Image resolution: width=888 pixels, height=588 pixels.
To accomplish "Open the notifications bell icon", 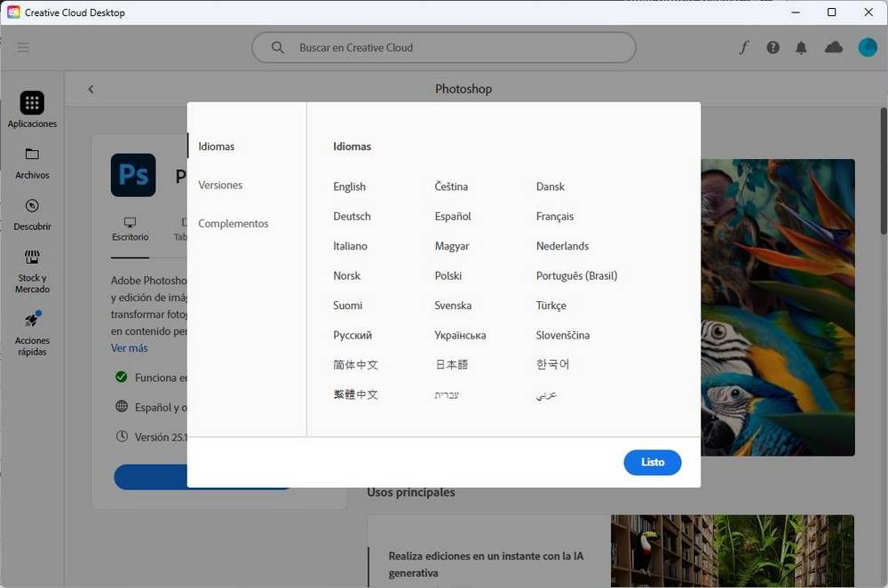I will pos(802,47).
